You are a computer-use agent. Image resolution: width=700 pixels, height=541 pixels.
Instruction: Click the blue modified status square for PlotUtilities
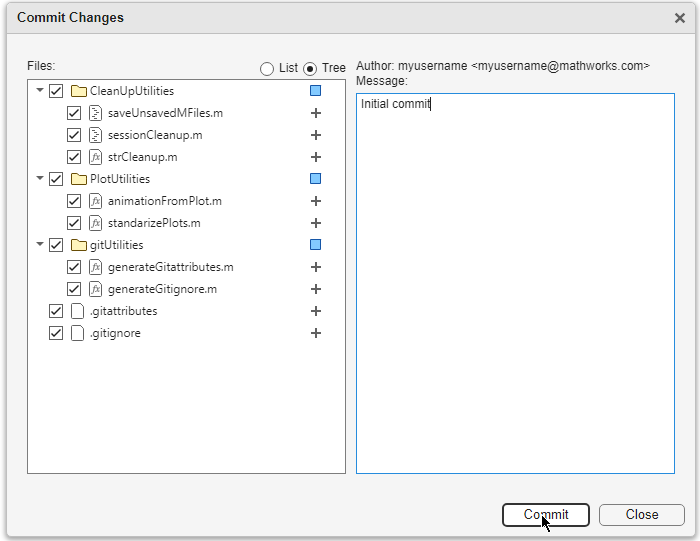315,179
